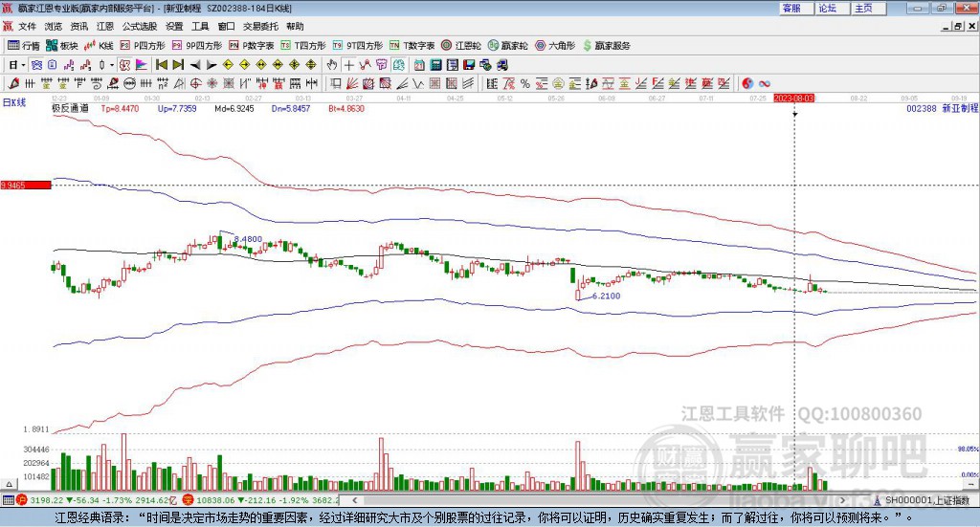This screenshot has width=980, height=527.
Task: Click the Bt=4.8630 indicator value
Action: tap(346, 109)
